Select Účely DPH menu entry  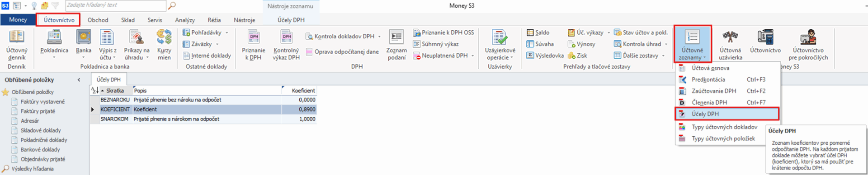click(x=727, y=114)
